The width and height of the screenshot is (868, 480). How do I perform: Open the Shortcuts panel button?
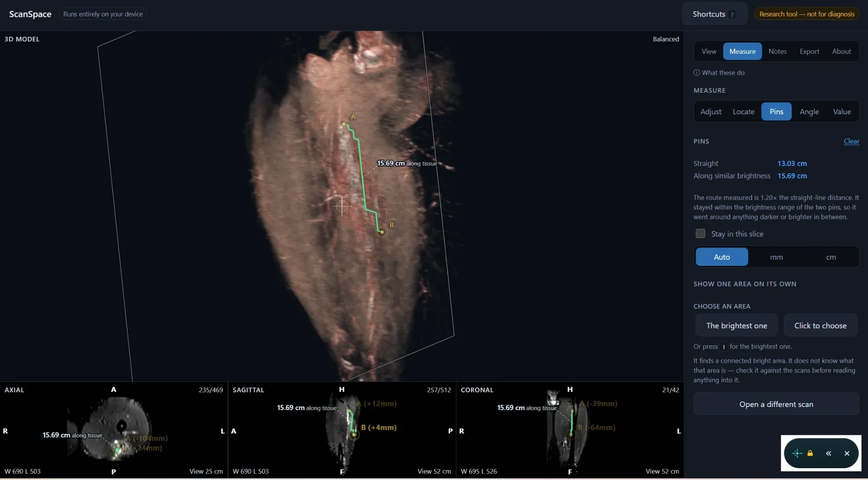(714, 14)
